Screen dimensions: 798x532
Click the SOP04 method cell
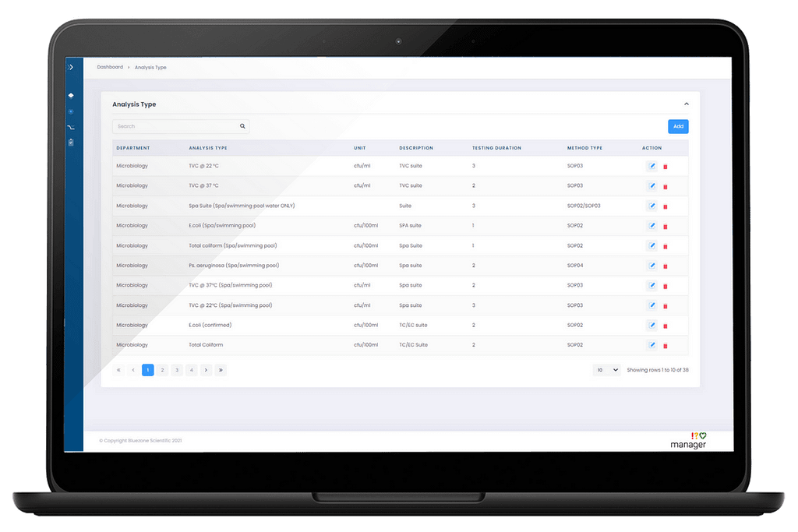tap(575, 266)
